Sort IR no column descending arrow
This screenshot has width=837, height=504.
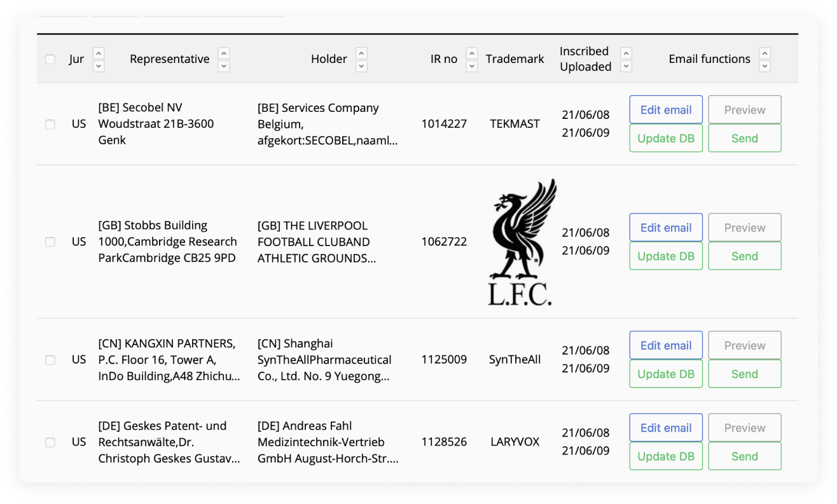472,65
